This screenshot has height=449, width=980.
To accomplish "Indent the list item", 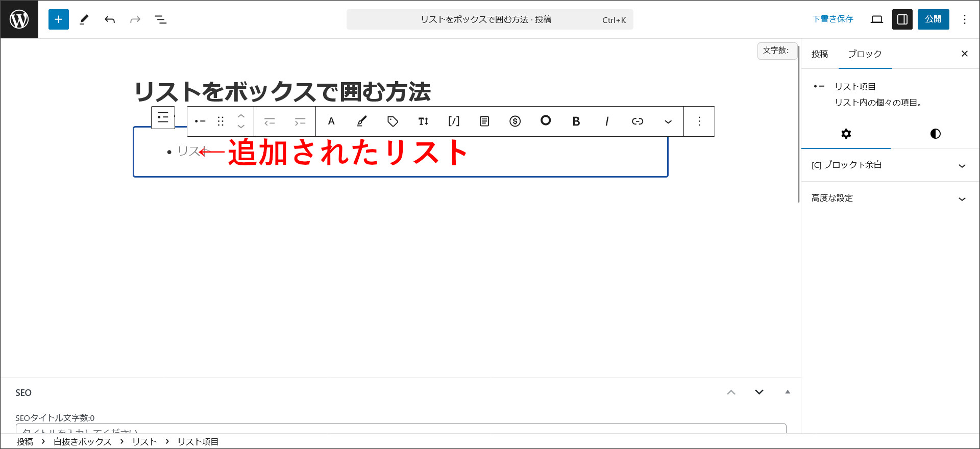I will pos(300,121).
